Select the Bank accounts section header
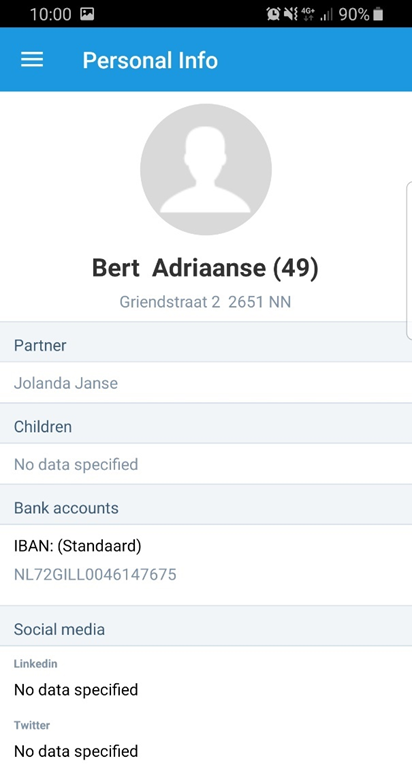 coord(206,508)
